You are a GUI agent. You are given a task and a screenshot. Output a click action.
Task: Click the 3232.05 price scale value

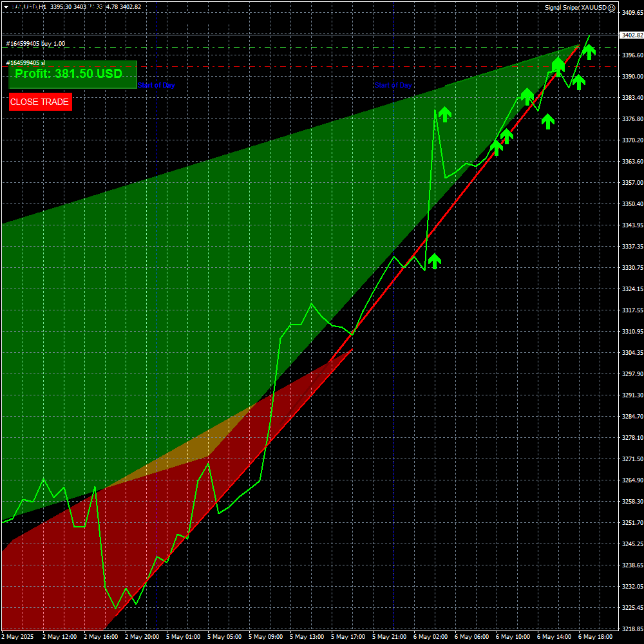[632, 587]
